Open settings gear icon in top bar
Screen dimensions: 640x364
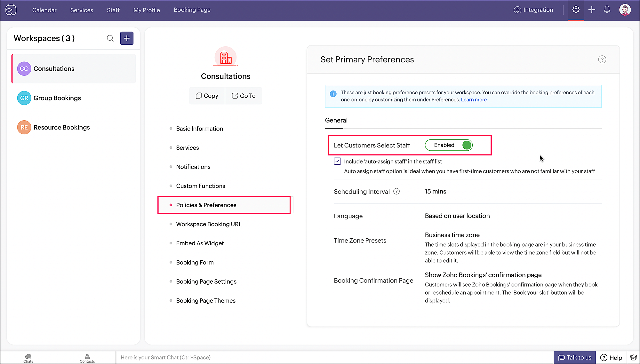click(576, 10)
